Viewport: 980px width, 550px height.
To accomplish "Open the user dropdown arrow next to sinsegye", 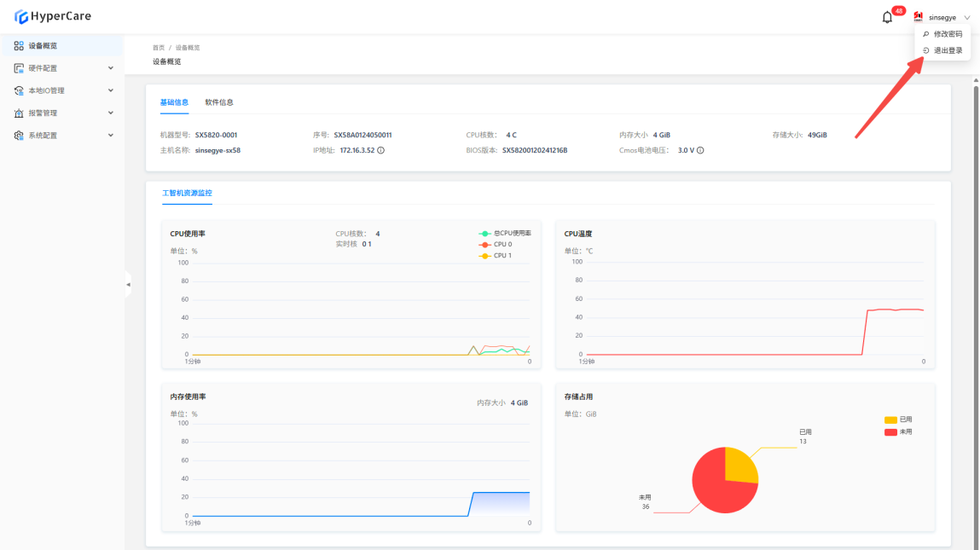I will tap(966, 17).
